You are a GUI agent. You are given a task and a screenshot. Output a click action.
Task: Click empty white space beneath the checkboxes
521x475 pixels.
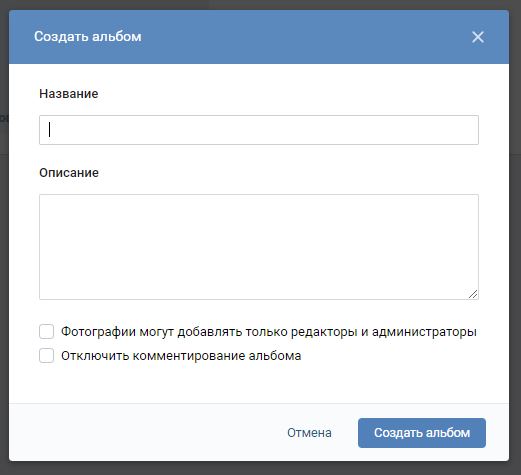click(x=259, y=383)
